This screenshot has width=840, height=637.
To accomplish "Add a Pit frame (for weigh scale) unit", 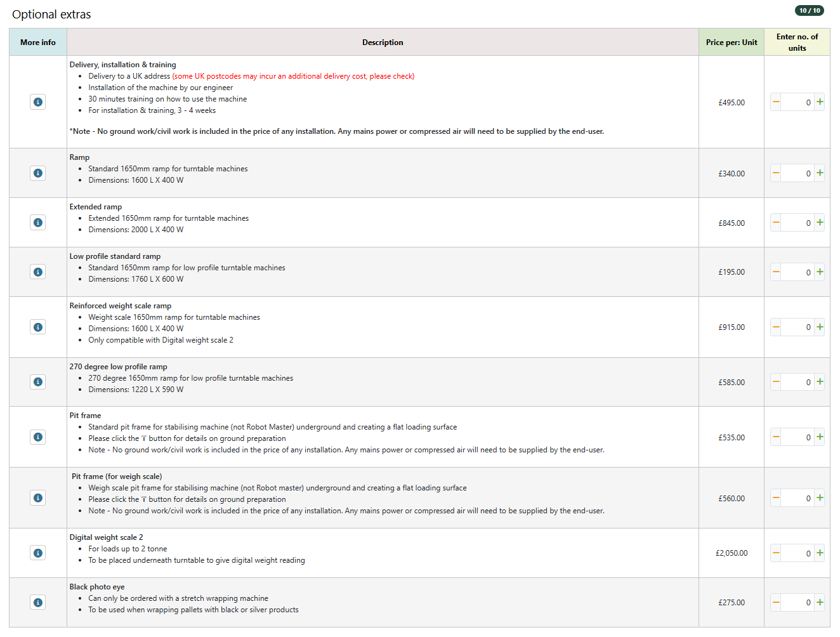I will (x=820, y=498).
